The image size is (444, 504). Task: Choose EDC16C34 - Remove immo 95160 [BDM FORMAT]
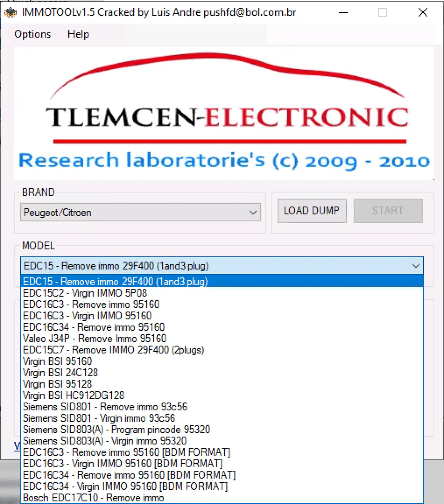(222, 475)
